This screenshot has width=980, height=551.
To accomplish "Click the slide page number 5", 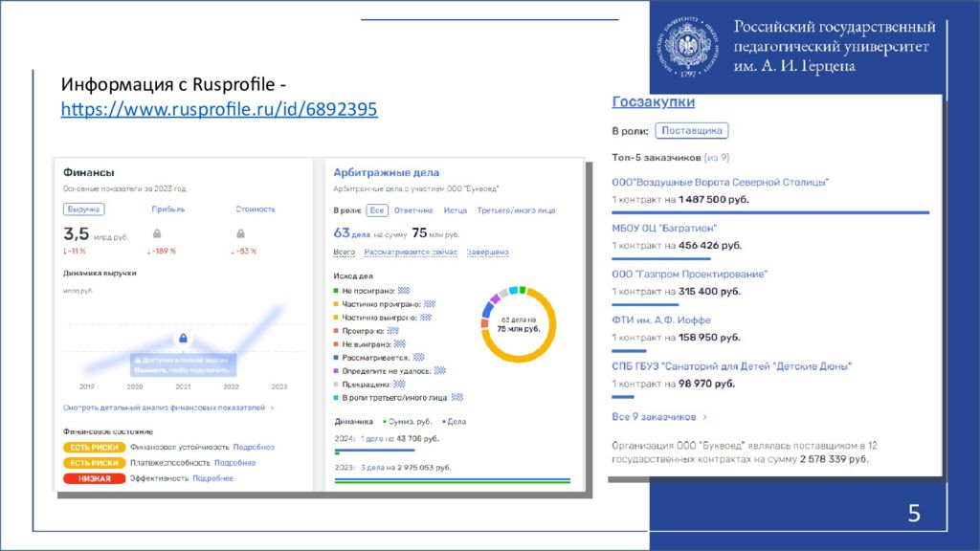I will point(914,514).
